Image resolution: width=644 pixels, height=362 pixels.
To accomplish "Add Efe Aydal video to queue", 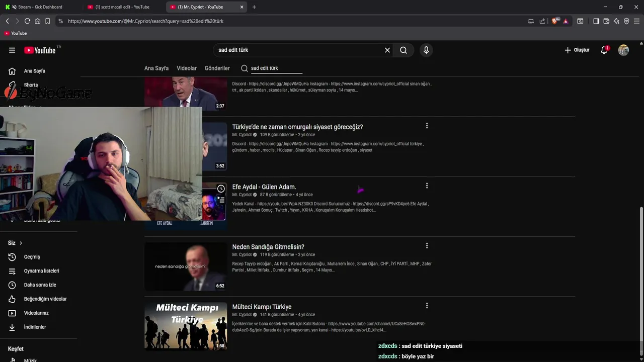I will pyautogui.click(x=221, y=200).
